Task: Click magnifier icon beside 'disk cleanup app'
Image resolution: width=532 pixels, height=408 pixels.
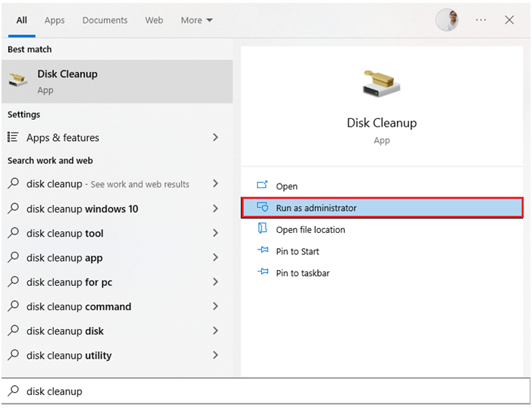Action: 13,257
